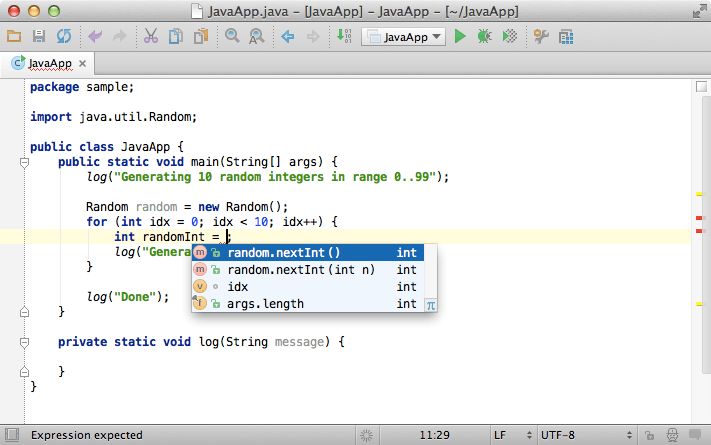Click the bottom yellow warning stripe marker

[699, 304]
